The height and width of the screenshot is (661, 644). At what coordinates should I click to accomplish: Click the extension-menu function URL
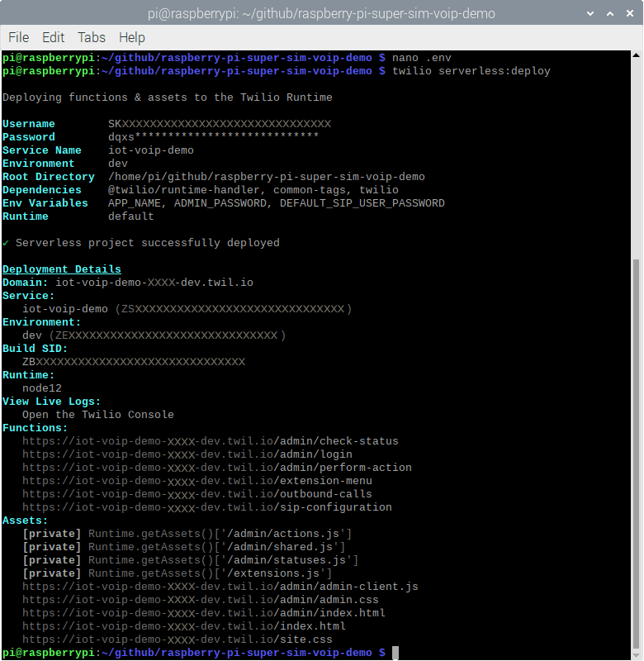coord(197,481)
